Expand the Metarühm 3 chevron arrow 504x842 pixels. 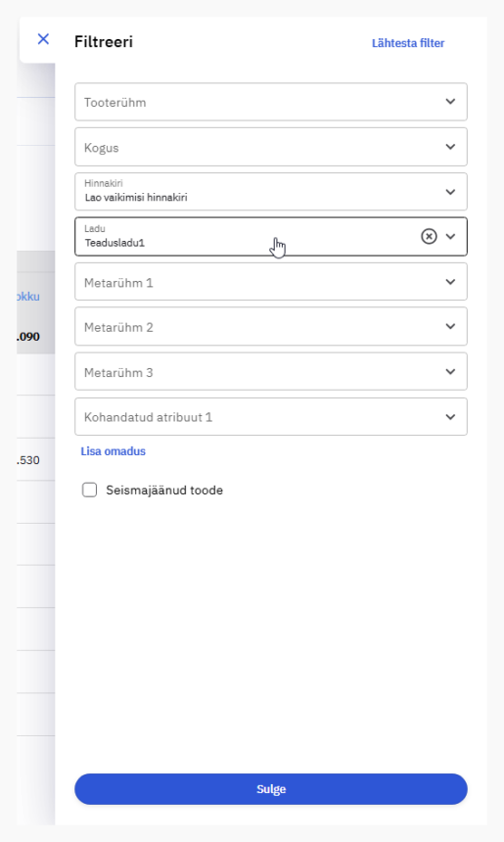coord(450,372)
